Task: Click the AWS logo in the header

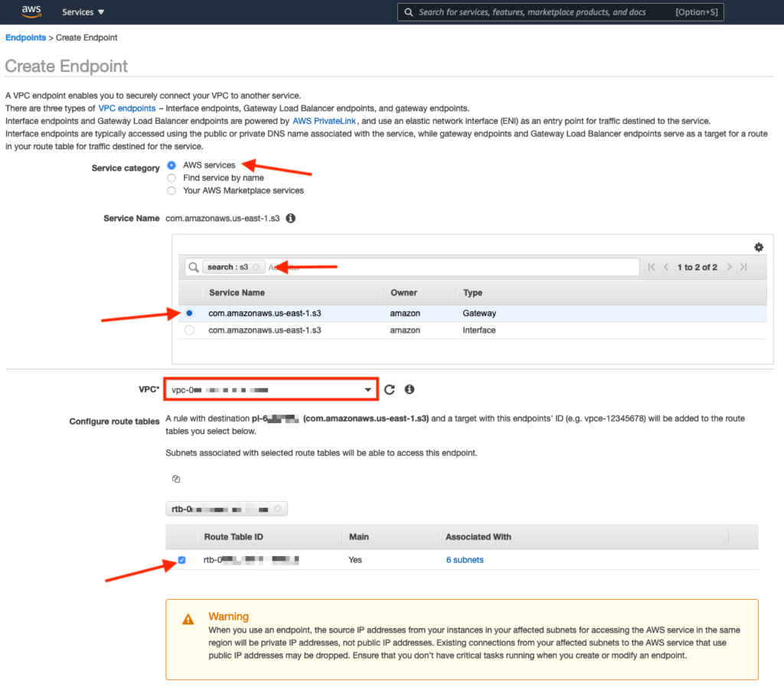Action: tap(31, 11)
